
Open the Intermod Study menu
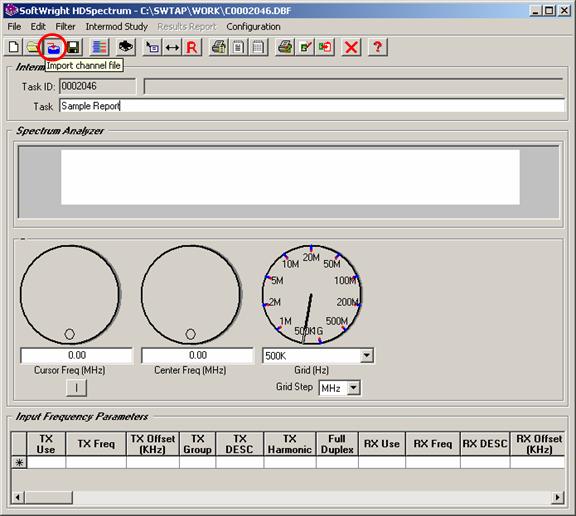116,26
